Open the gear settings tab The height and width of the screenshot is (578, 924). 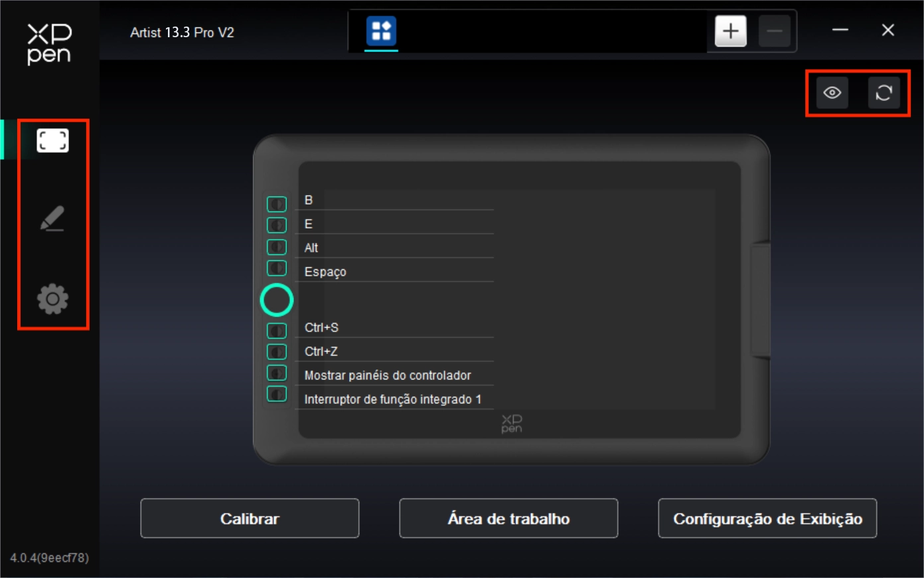click(x=52, y=299)
